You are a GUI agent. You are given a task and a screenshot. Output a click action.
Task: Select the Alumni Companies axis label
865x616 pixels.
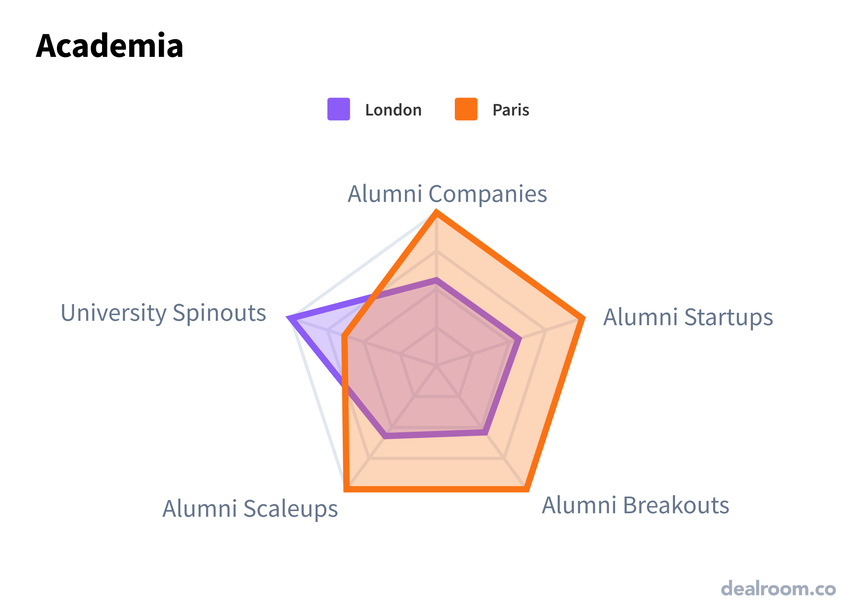[447, 194]
